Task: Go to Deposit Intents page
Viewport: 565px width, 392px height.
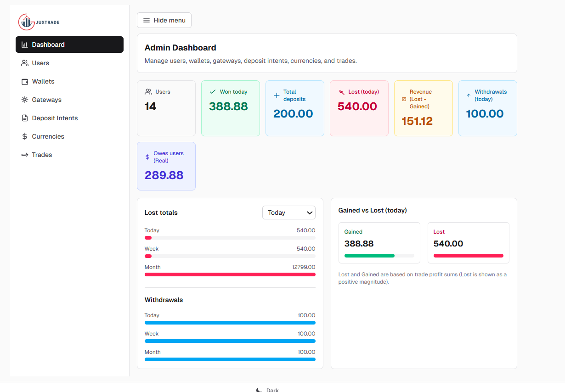Action: (x=55, y=118)
